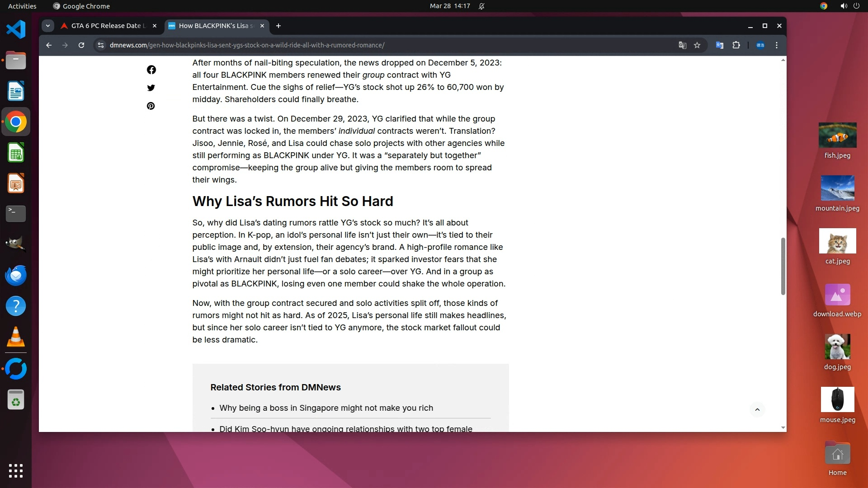
Task: Open Singapore boss related story link
Action: tap(326, 408)
